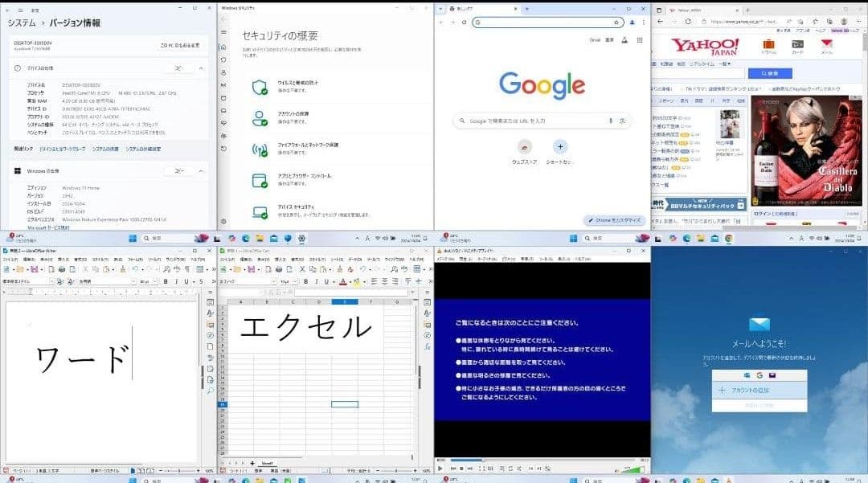Open the virus and threat protection shield icon

tap(260, 88)
